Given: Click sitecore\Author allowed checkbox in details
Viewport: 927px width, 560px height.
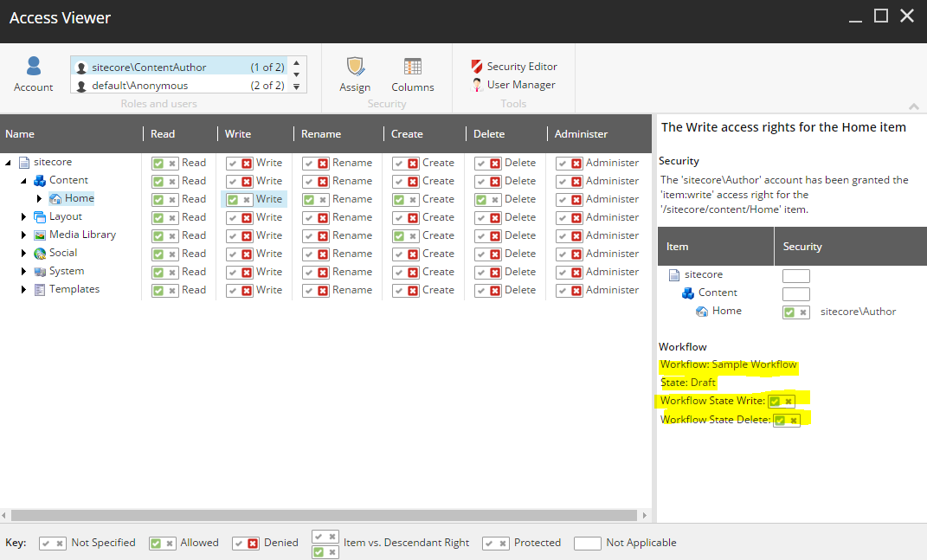Looking at the screenshot, I should pyautogui.click(x=795, y=312).
